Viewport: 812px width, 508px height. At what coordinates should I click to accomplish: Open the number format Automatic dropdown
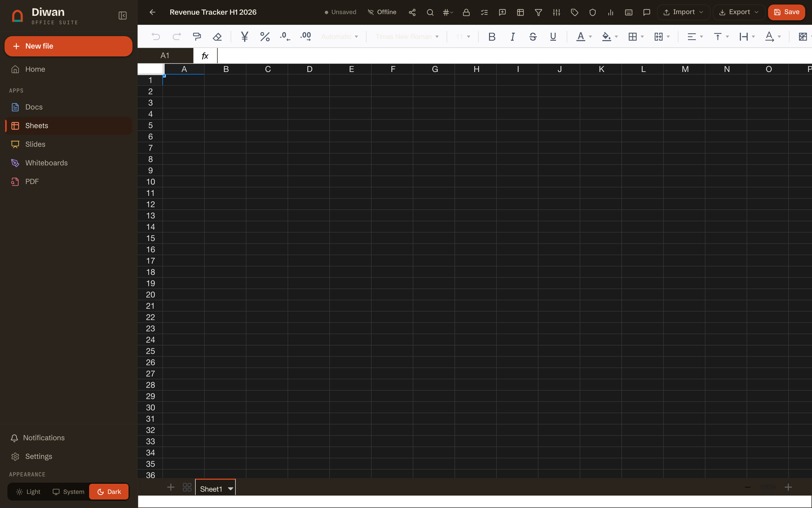[339, 37]
